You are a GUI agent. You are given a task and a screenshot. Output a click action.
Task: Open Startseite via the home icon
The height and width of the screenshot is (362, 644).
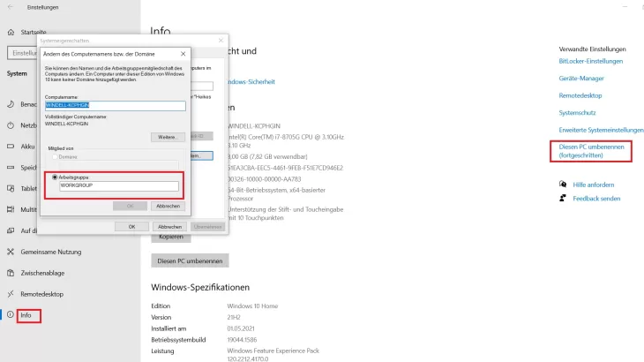pyautogui.click(x=10, y=32)
